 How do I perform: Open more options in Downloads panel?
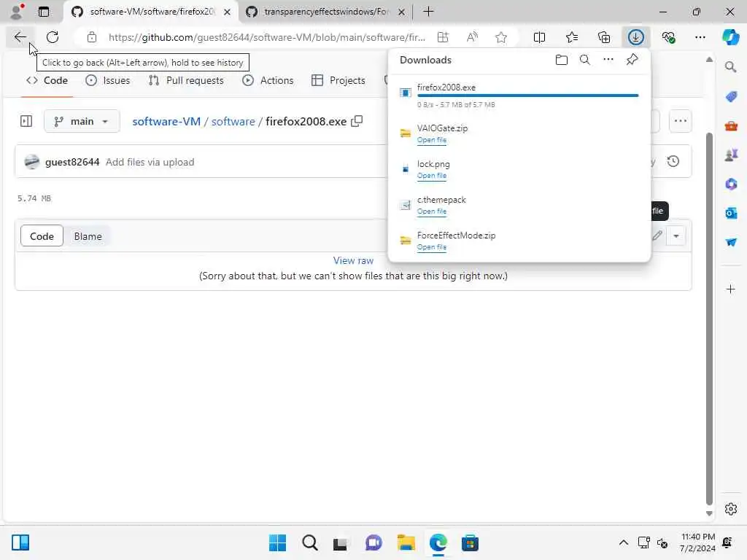608,60
